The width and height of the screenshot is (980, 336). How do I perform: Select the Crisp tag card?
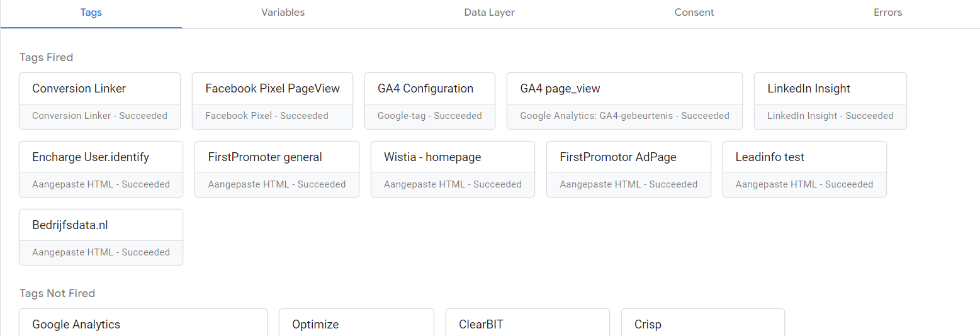click(x=702, y=323)
